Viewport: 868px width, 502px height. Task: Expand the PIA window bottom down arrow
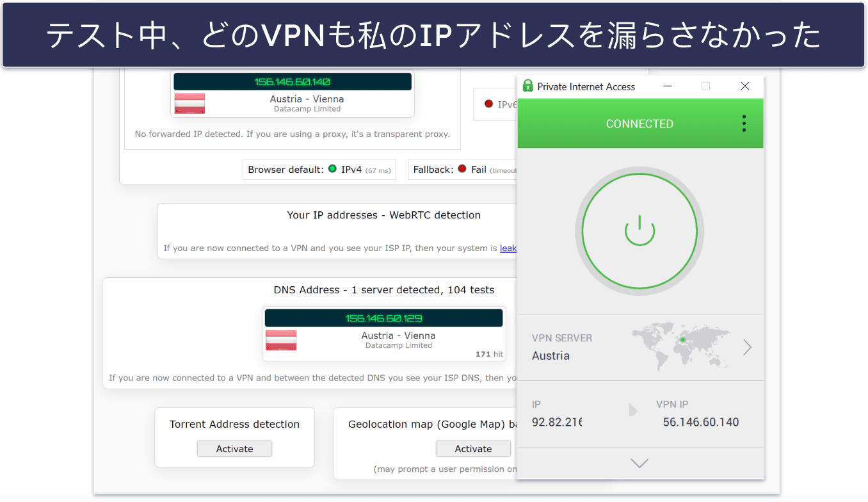click(x=639, y=463)
